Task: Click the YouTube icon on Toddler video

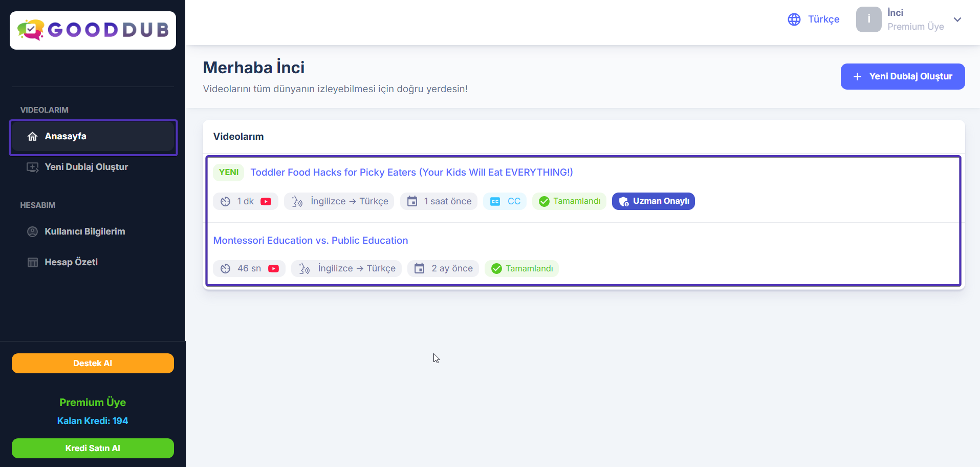Action: (x=266, y=202)
